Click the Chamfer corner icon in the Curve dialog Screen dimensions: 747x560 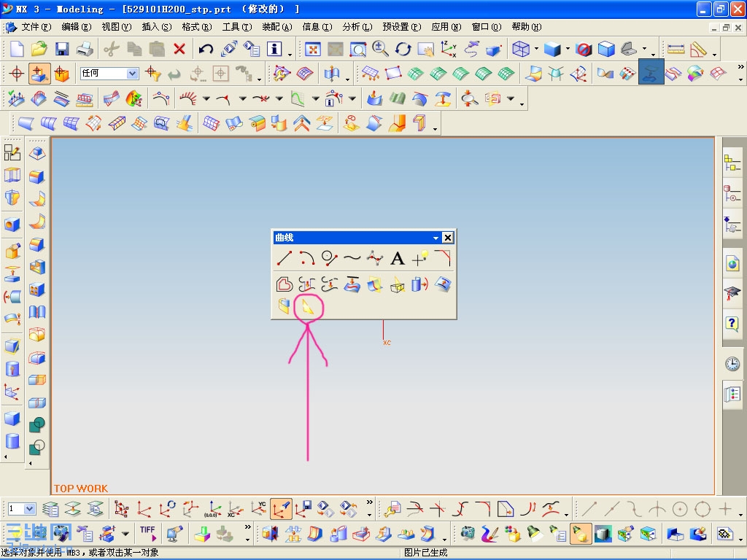click(443, 258)
